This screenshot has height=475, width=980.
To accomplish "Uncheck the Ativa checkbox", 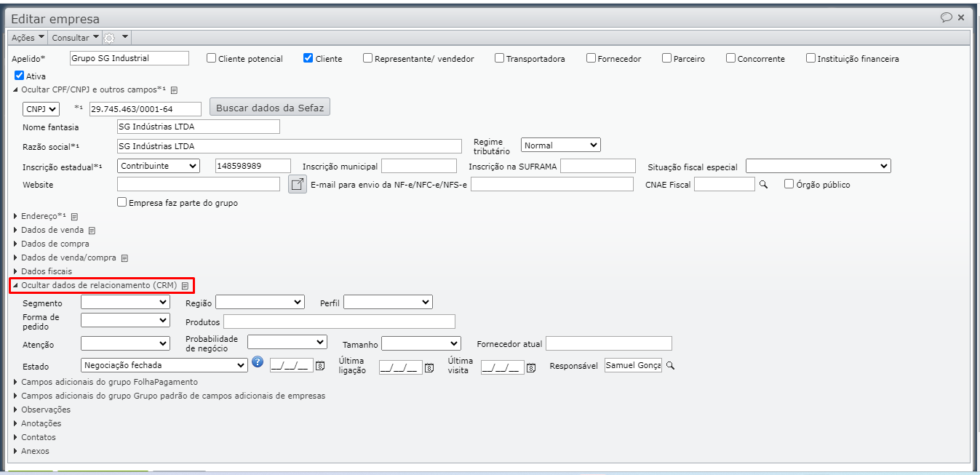I will coord(20,75).
